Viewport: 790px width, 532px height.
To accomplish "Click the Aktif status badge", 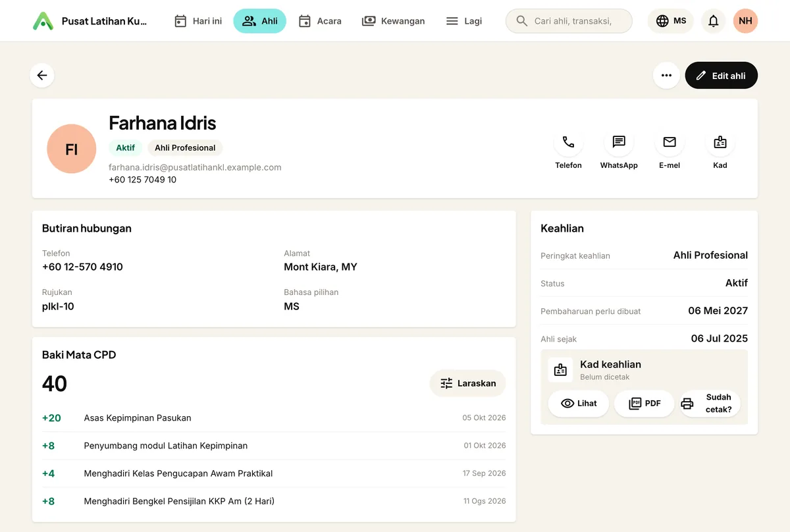I will [x=125, y=147].
